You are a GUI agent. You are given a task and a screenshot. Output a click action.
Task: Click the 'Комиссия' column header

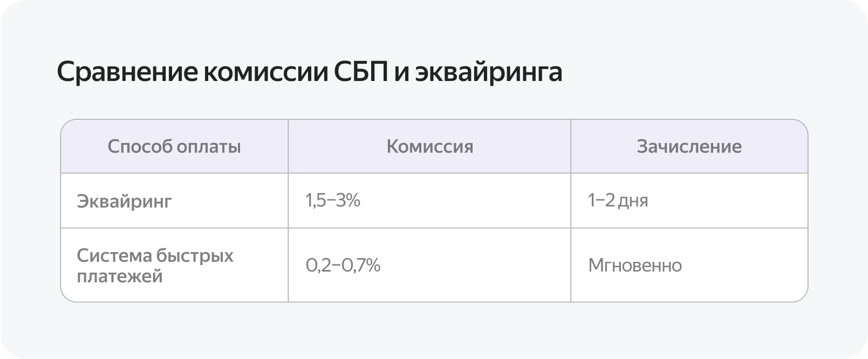430,146
